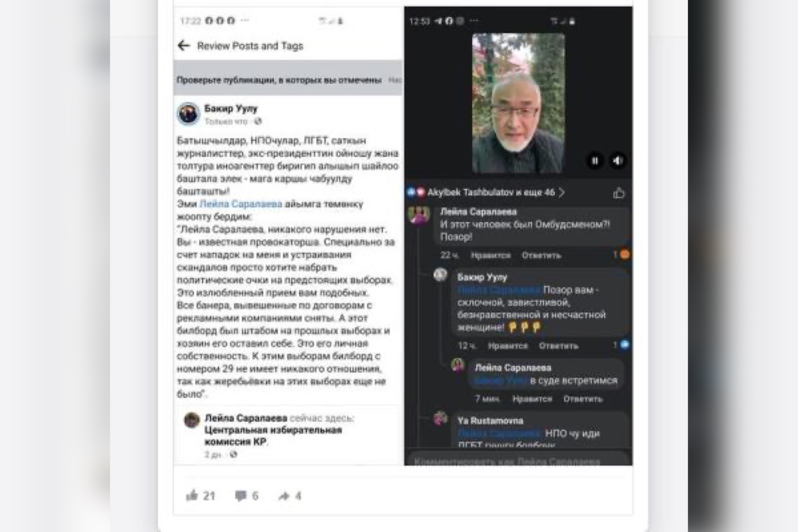Open the comments icon showing 6
Screen dimensions: 798x532
click(x=240, y=496)
